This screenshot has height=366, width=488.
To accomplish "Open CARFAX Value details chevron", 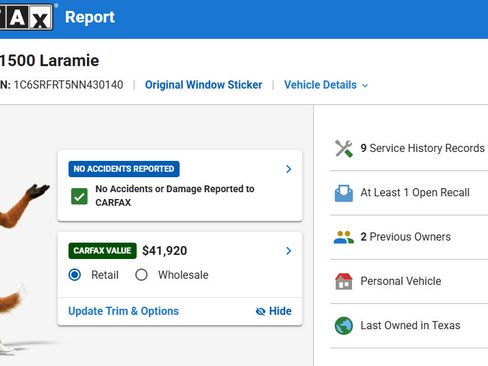I will tap(289, 251).
